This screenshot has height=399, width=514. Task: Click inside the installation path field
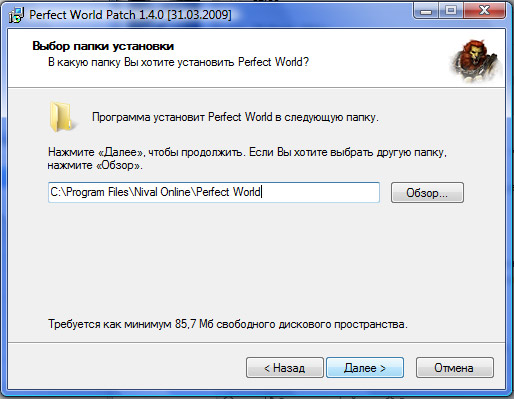pyautogui.click(x=214, y=192)
